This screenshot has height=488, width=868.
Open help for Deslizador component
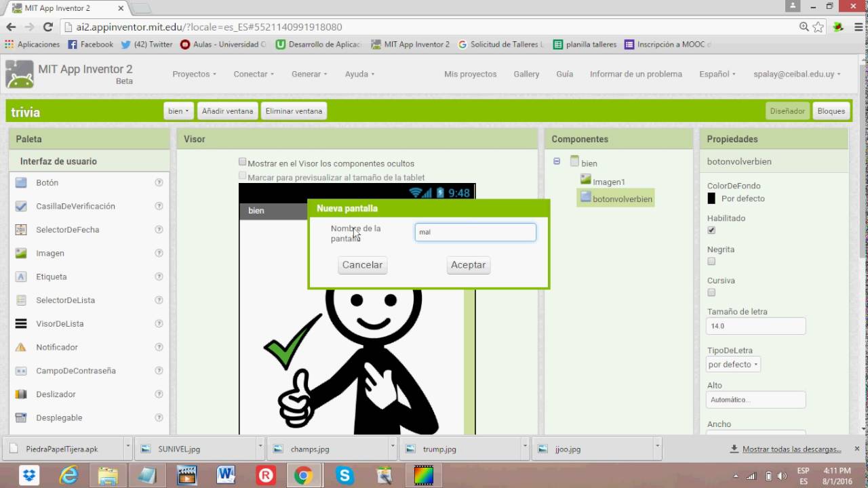159,394
